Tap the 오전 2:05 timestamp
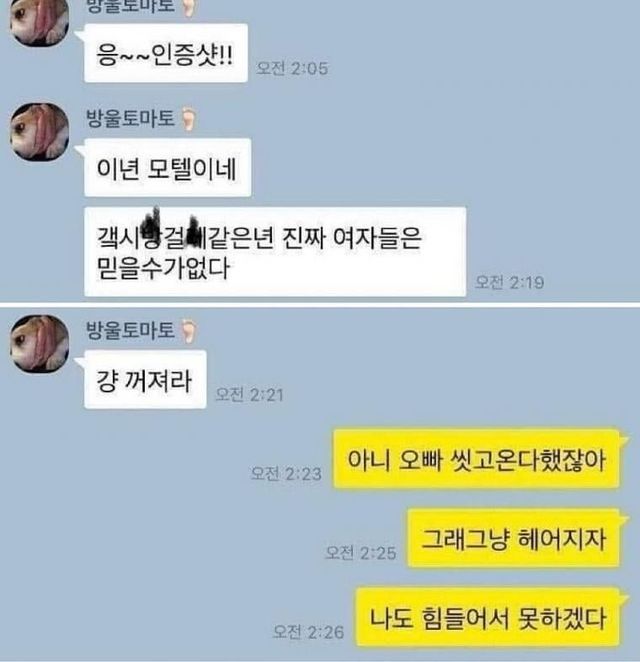 292,68
